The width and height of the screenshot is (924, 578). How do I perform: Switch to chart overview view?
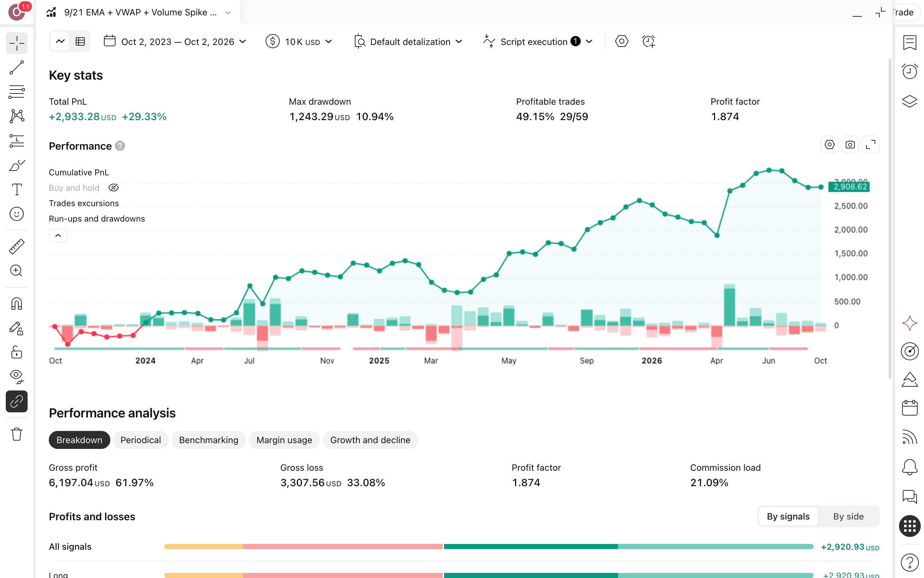[x=60, y=41]
